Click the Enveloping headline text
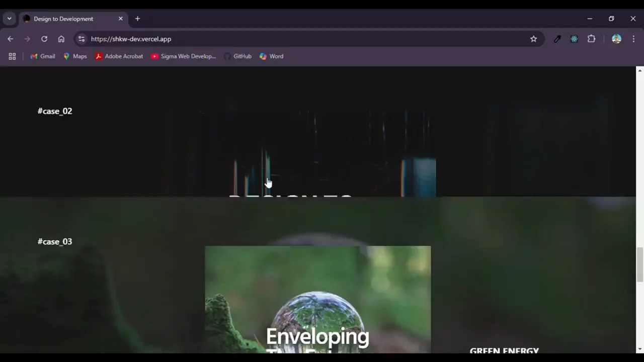The width and height of the screenshot is (644, 362). (x=317, y=336)
